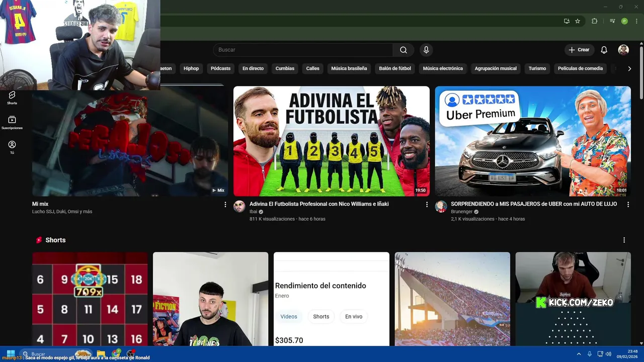Select the Balón de fútbol chip

tap(395, 68)
